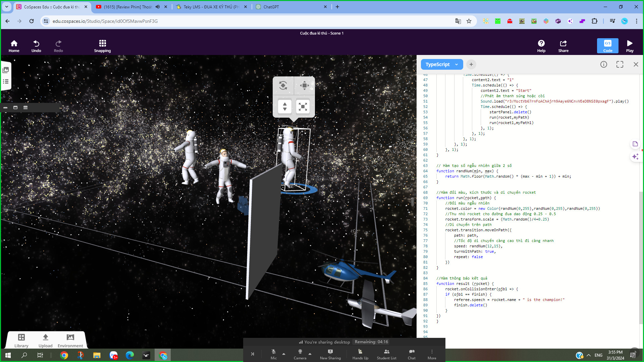Open the Extensions puzzle icon
The width and height of the screenshot is (644, 362).
click(594, 21)
